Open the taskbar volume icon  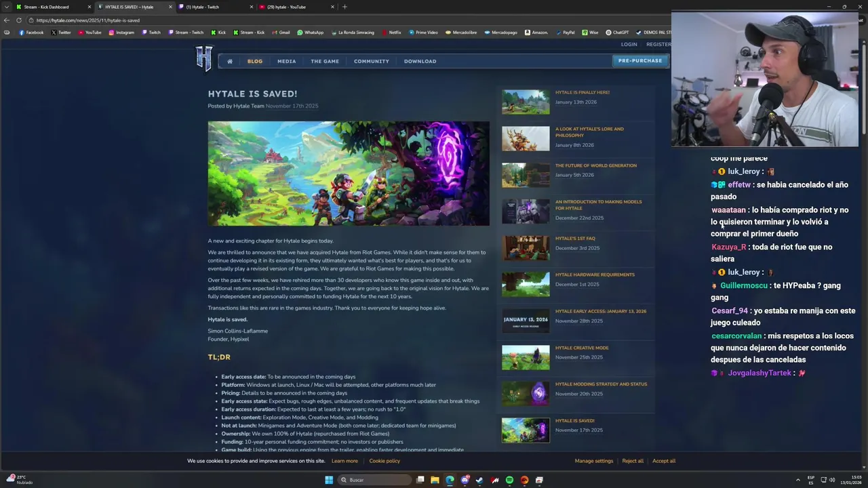[x=832, y=480]
